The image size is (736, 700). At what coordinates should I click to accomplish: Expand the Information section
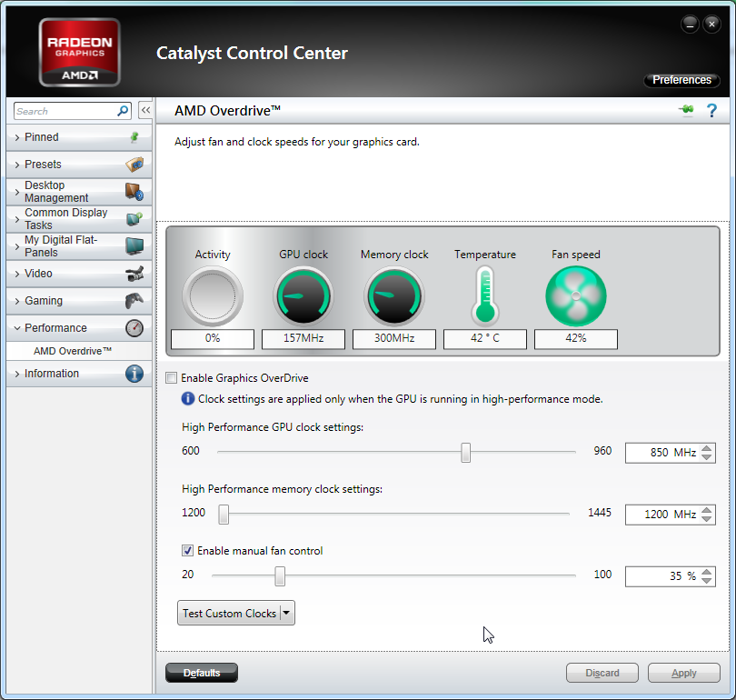pos(17,374)
